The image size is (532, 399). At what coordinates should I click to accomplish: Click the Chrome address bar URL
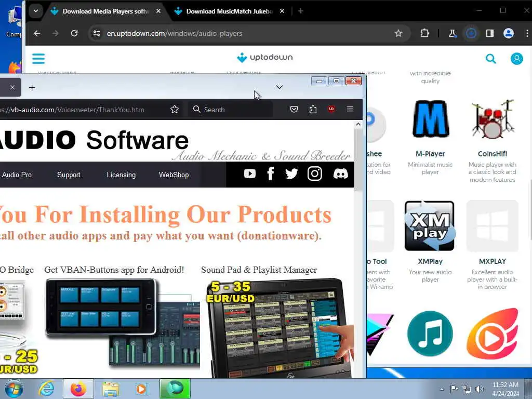coord(175,33)
